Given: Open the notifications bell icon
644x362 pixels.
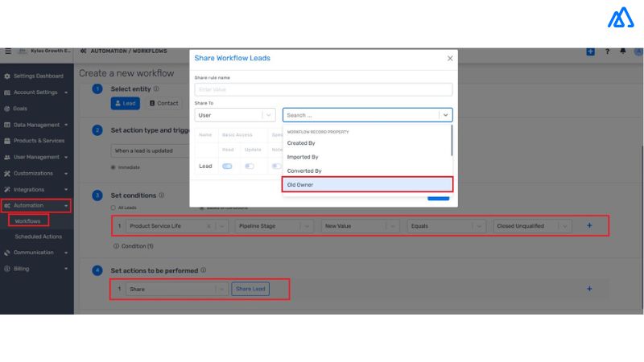Looking at the screenshot, I should click(x=623, y=51).
